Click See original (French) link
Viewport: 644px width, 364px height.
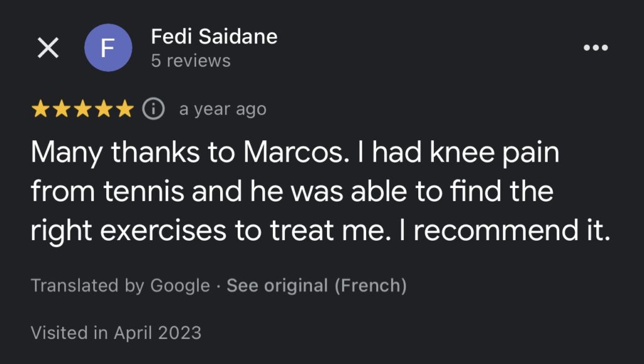coord(317,285)
